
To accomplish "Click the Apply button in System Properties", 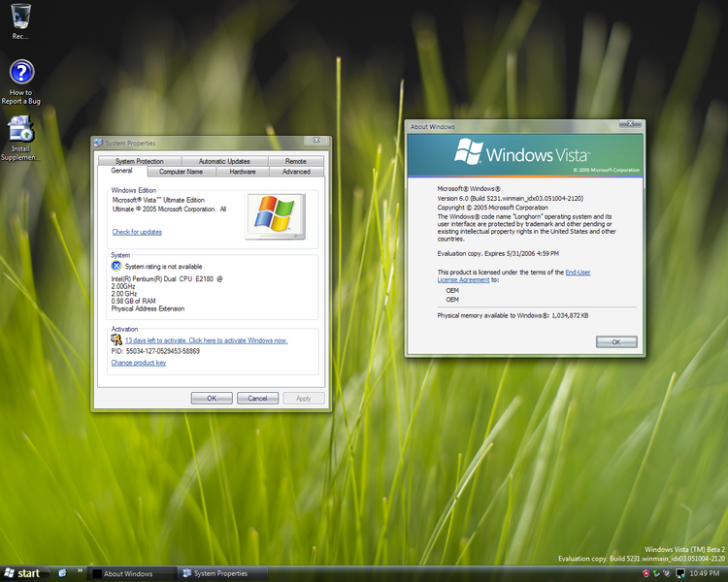I will pos(304,399).
